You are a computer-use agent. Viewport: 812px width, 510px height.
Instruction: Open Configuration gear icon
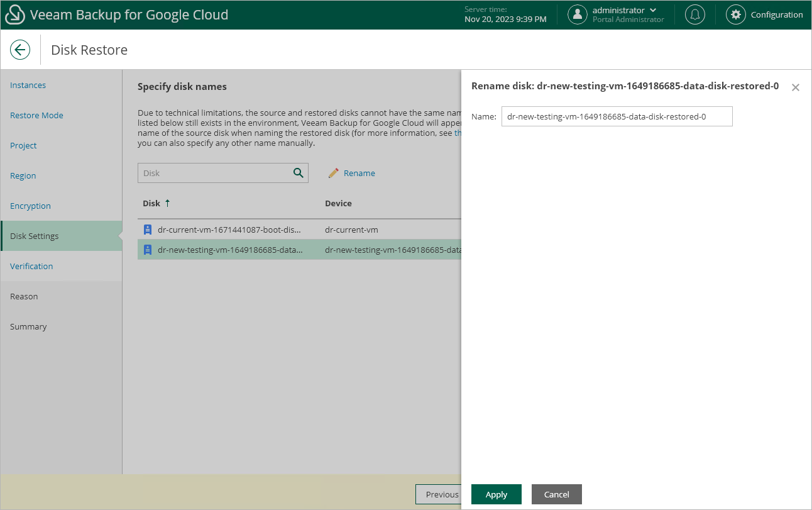click(736, 15)
